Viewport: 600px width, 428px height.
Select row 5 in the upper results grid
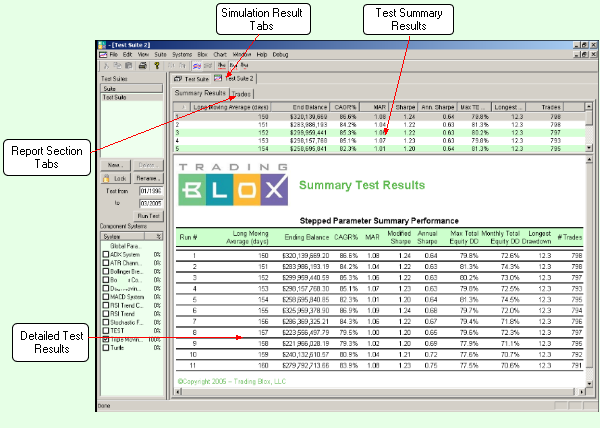[379, 148]
